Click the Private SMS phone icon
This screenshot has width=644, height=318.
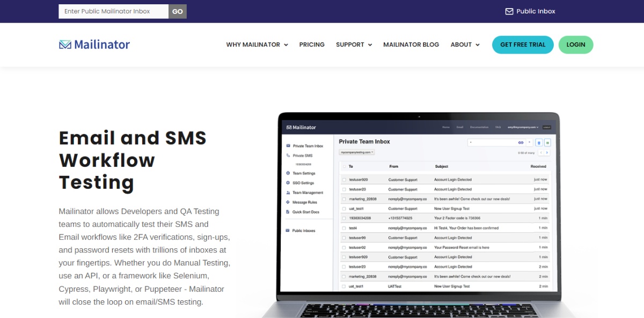[x=288, y=156]
